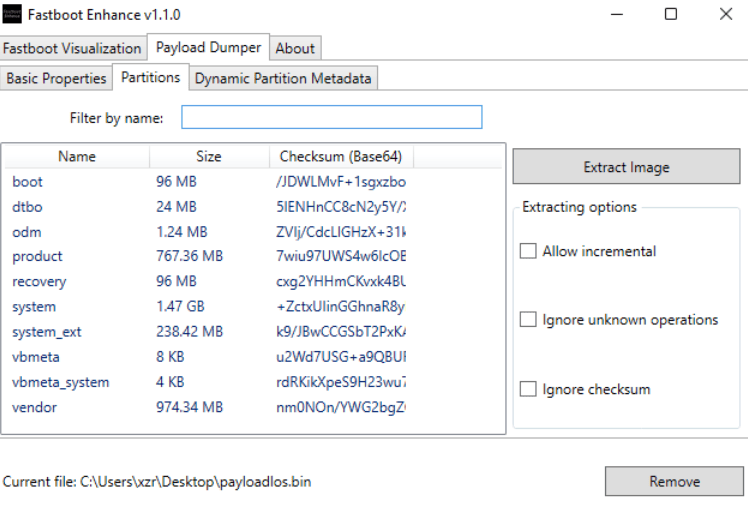Select the Partitions sub-tab
The image size is (748, 521).
[151, 77]
